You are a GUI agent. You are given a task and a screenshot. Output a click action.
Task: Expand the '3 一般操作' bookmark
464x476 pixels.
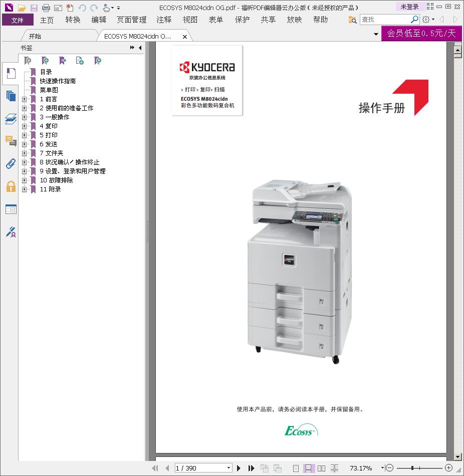click(24, 117)
